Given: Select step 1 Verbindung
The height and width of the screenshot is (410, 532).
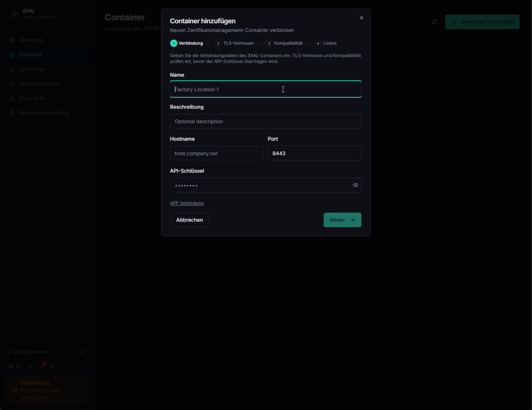Looking at the screenshot, I should click(x=187, y=43).
